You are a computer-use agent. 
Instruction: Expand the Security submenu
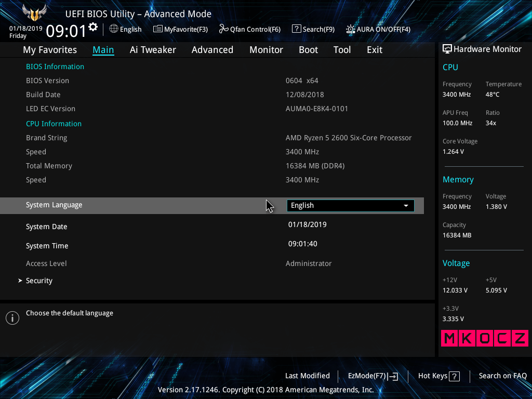[x=39, y=281]
